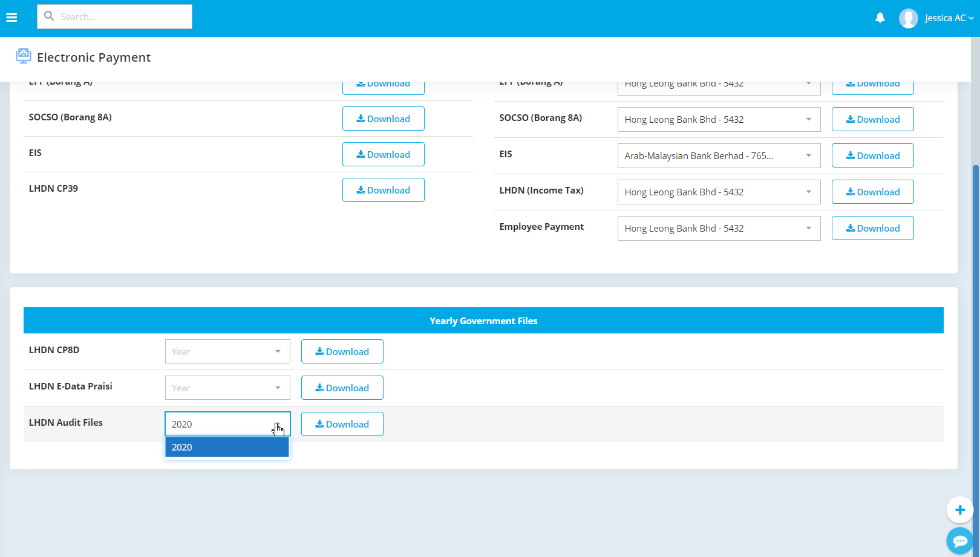980x557 pixels.
Task: Open bank dropdown for LHDN (Income Tax)
Action: tap(719, 192)
